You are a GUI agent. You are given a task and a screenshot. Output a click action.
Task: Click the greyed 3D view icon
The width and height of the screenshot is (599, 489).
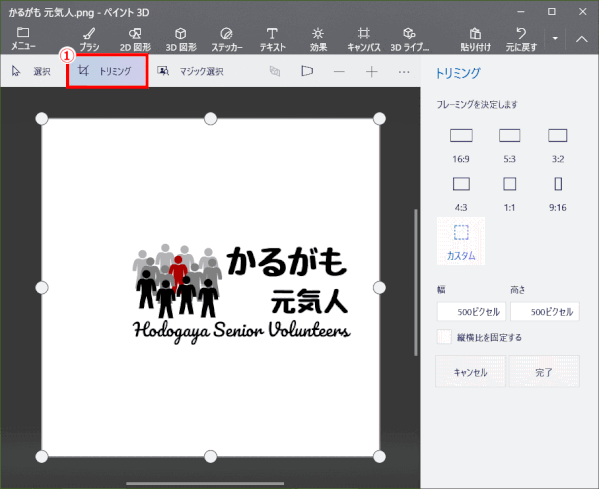pos(275,71)
